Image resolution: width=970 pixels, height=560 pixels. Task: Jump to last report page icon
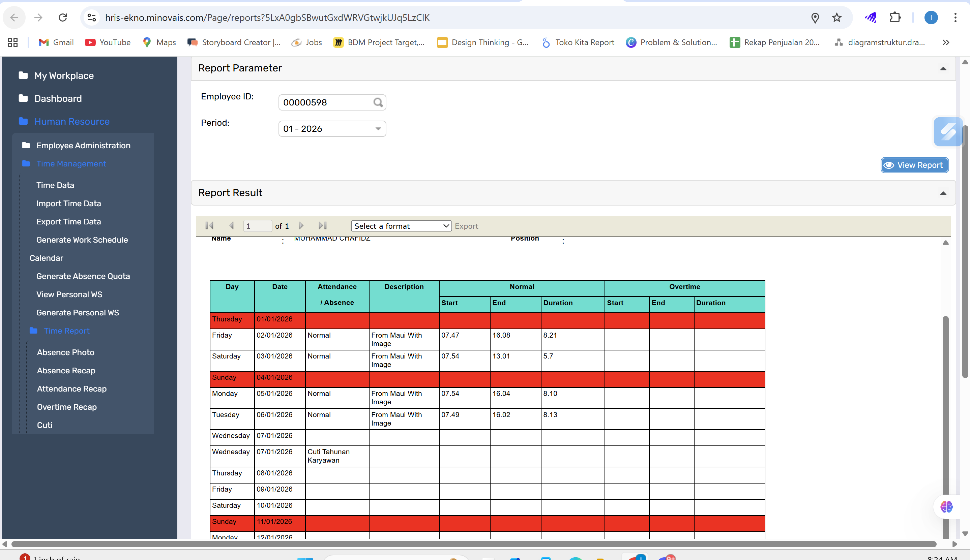click(x=322, y=226)
